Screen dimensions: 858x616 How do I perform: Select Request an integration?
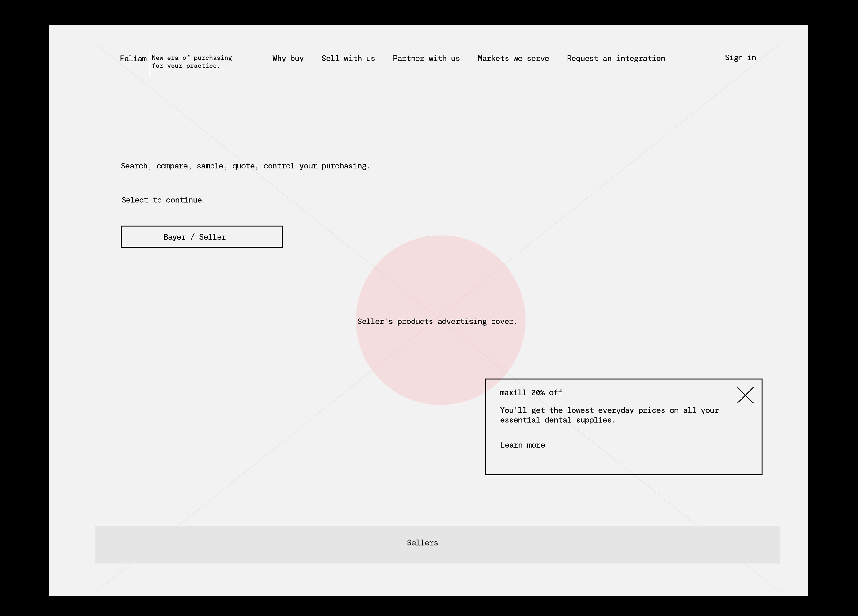click(616, 58)
